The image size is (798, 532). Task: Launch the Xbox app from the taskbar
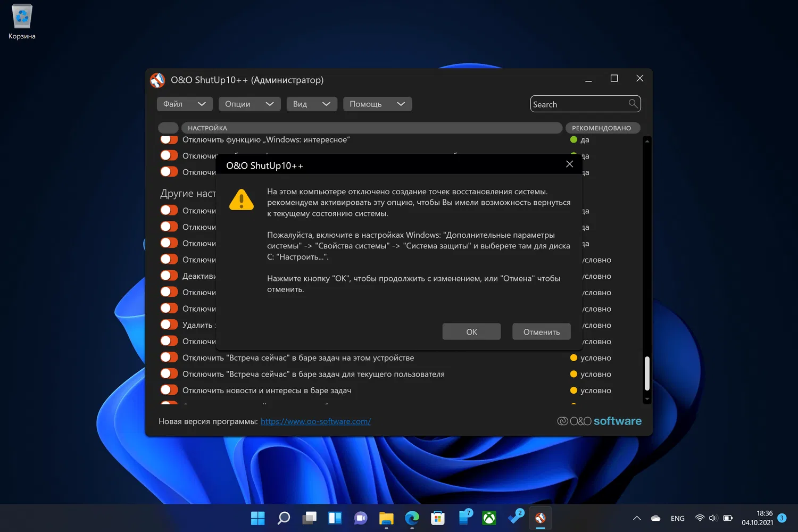click(x=489, y=518)
